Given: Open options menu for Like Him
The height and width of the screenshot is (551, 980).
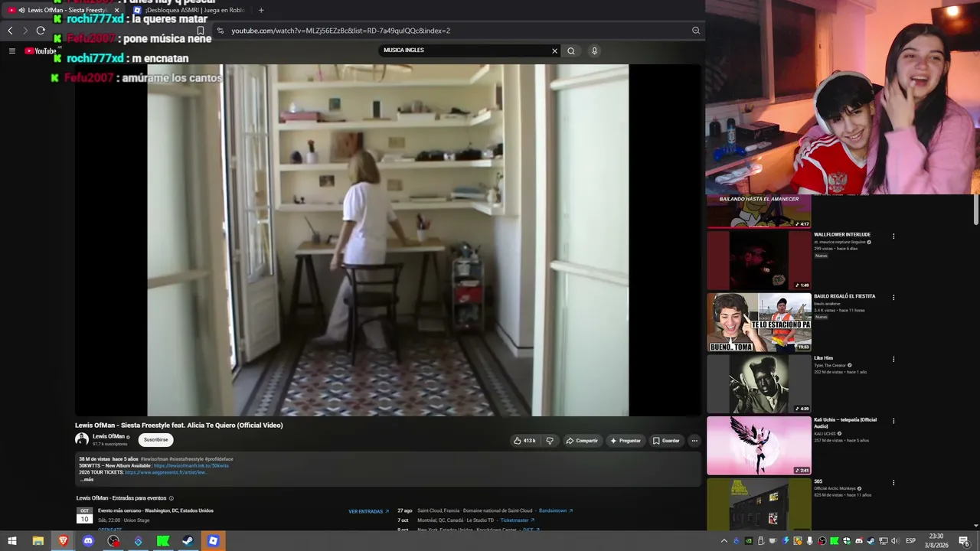Looking at the screenshot, I should coord(893,360).
